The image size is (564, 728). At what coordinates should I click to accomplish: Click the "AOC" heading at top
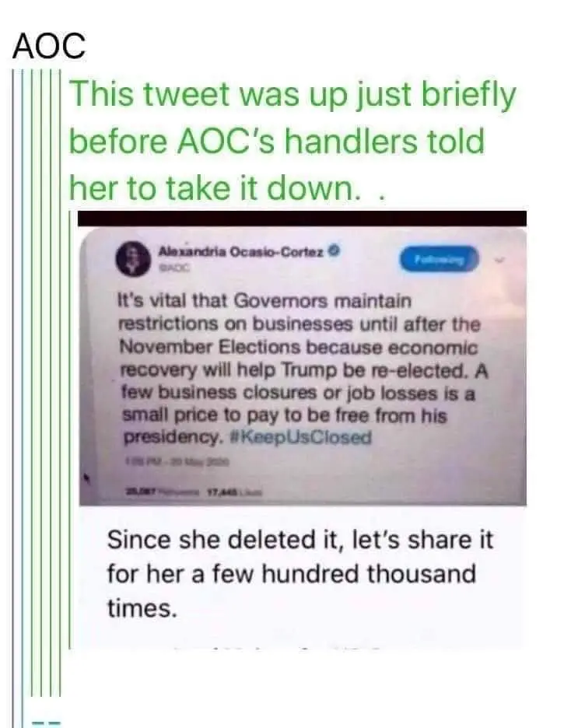[49, 47]
